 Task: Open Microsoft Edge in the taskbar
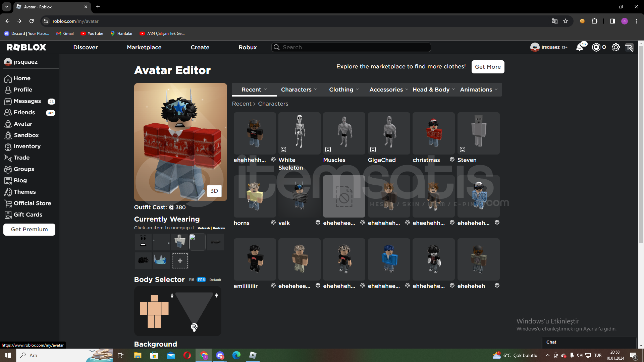[236, 355]
